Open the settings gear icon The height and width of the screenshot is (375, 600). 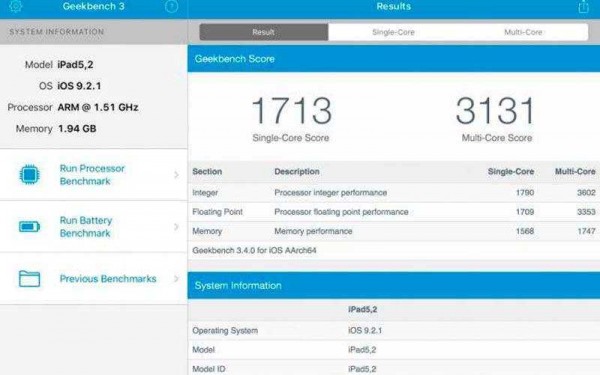coord(15,6)
